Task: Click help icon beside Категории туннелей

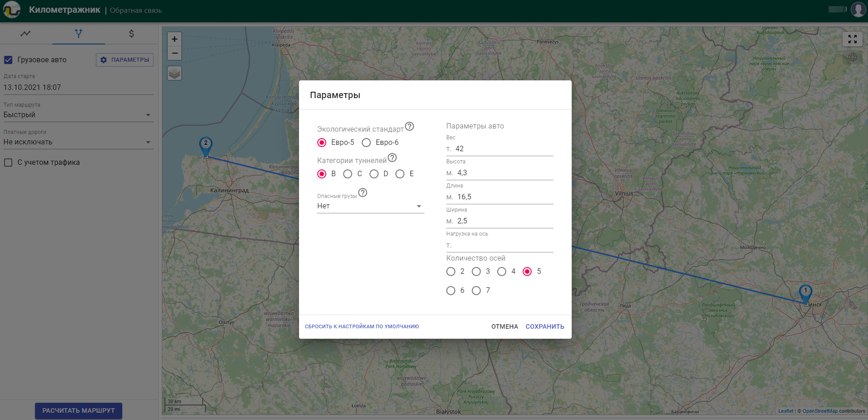Action: (x=392, y=158)
